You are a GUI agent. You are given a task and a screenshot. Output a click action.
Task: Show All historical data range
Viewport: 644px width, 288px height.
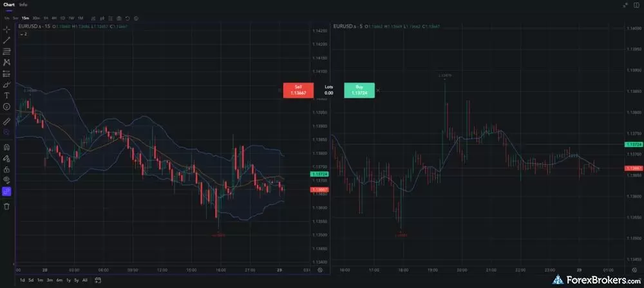click(84, 280)
